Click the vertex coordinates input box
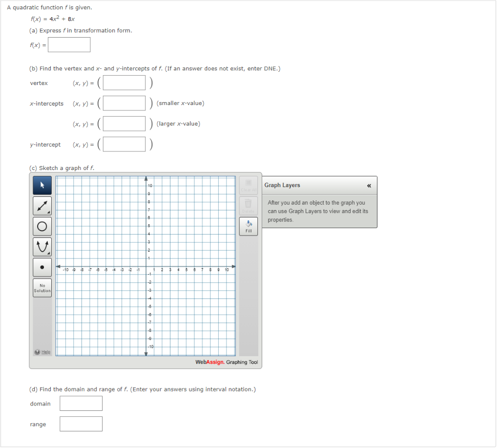 point(124,82)
